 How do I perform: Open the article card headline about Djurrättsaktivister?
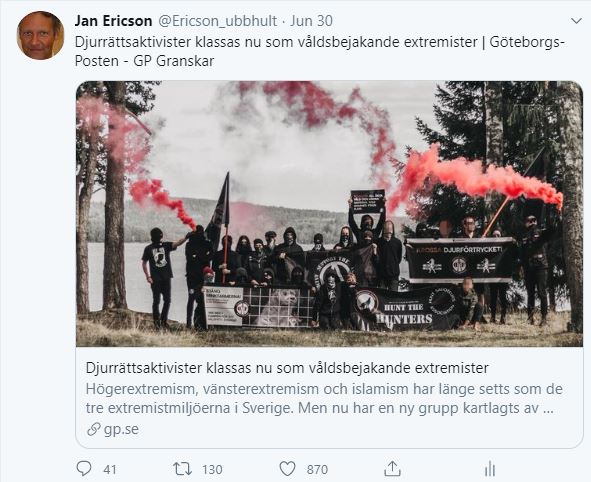[287, 368]
